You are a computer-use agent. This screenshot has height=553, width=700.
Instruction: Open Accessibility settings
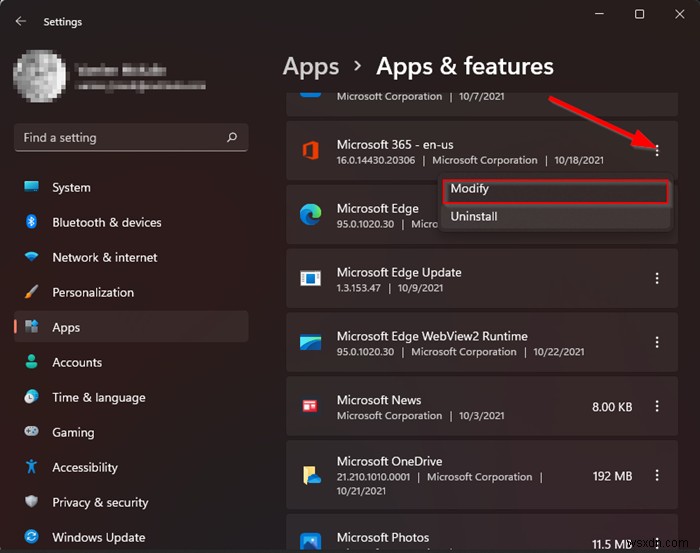tap(84, 467)
